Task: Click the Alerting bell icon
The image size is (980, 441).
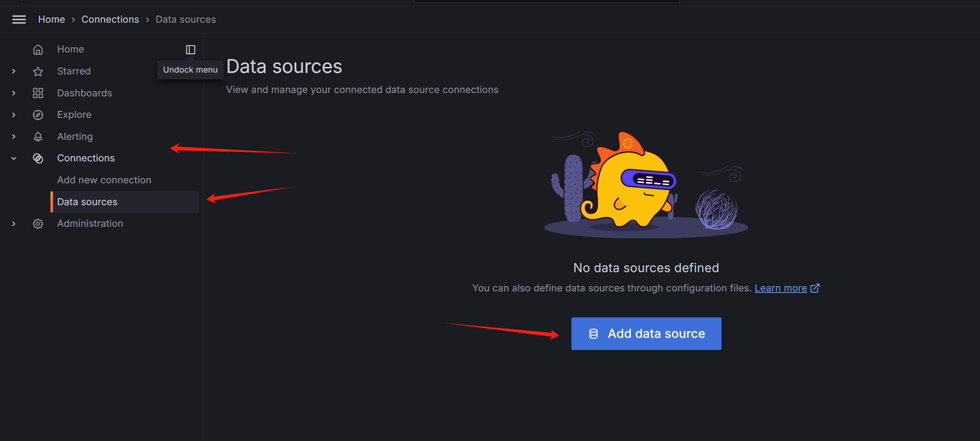Action: pos(38,136)
